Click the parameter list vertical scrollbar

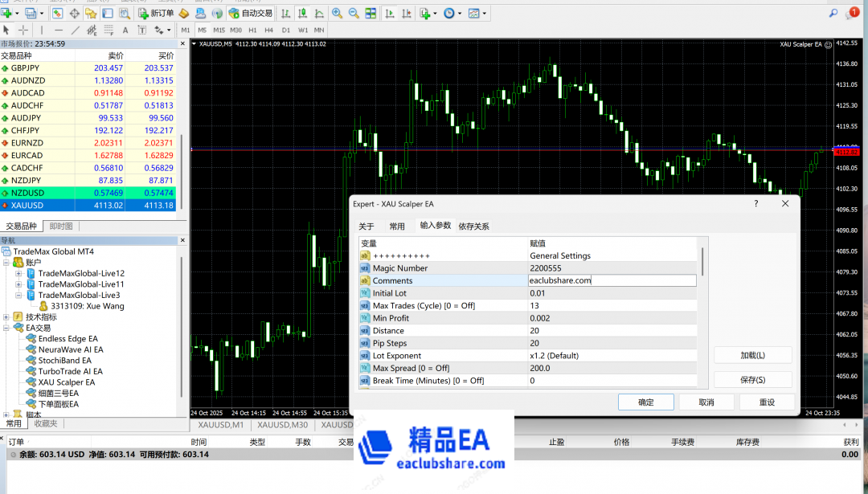coord(703,261)
